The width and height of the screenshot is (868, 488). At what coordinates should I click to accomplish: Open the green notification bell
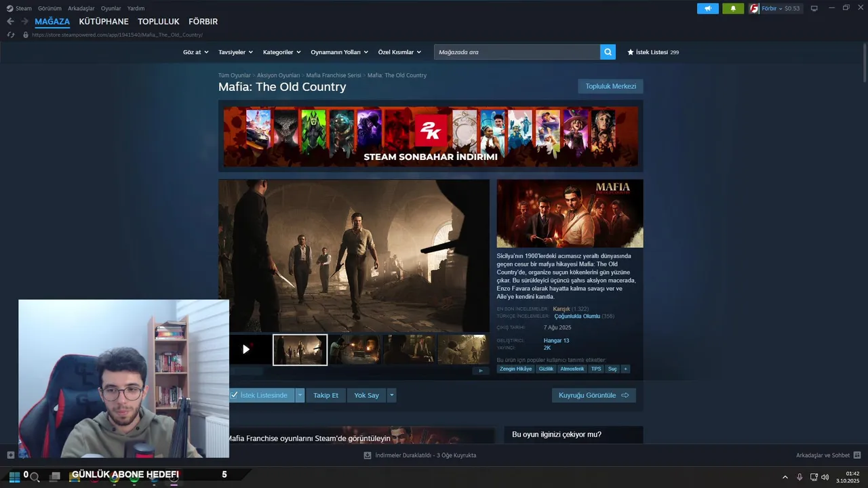click(x=733, y=9)
